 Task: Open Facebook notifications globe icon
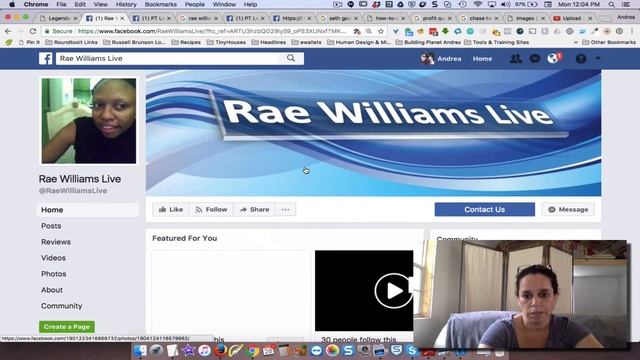click(x=553, y=59)
